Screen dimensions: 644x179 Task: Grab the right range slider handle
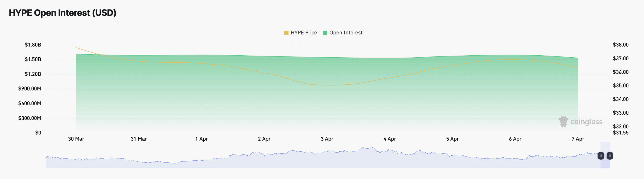point(610,156)
